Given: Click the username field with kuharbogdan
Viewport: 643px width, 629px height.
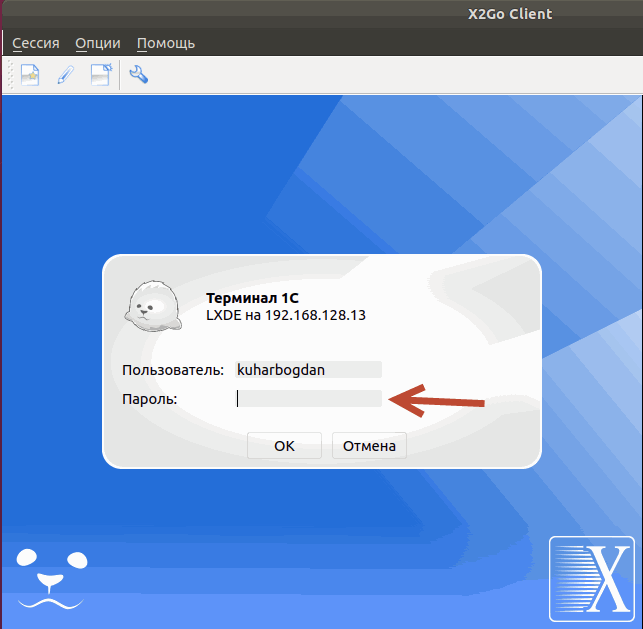Looking at the screenshot, I should click(308, 370).
